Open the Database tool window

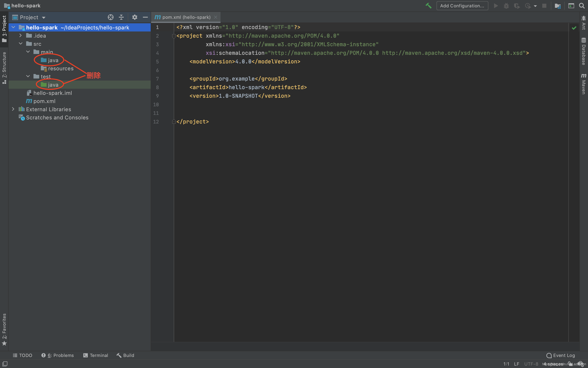tap(584, 51)
